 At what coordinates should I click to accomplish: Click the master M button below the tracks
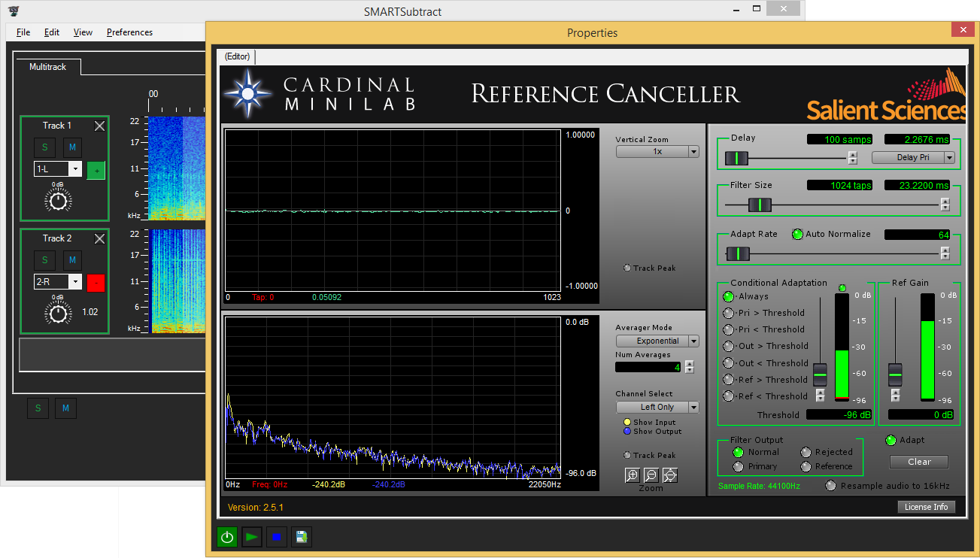point(65,408)
